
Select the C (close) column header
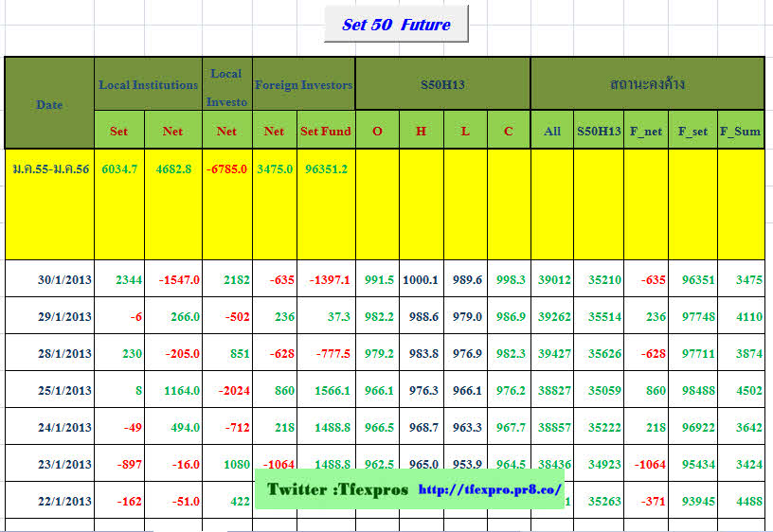pos(509,131)
